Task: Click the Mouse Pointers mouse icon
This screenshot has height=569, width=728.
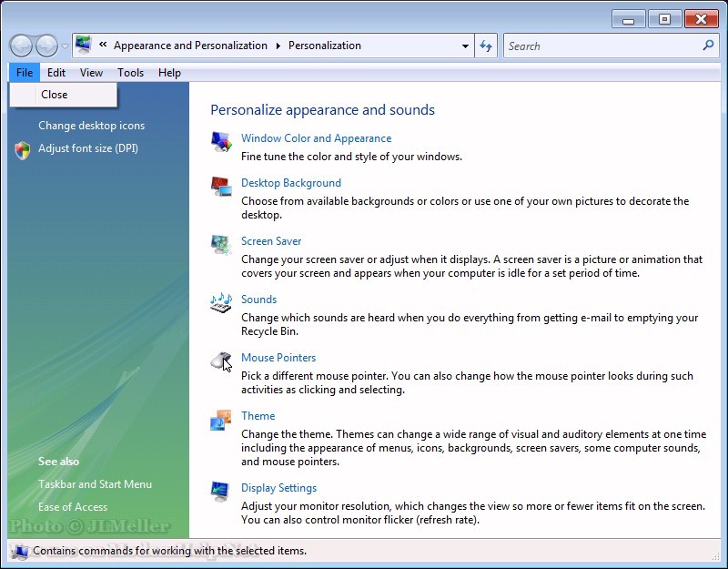Action: pyautogui.click(x=221, y=361)
